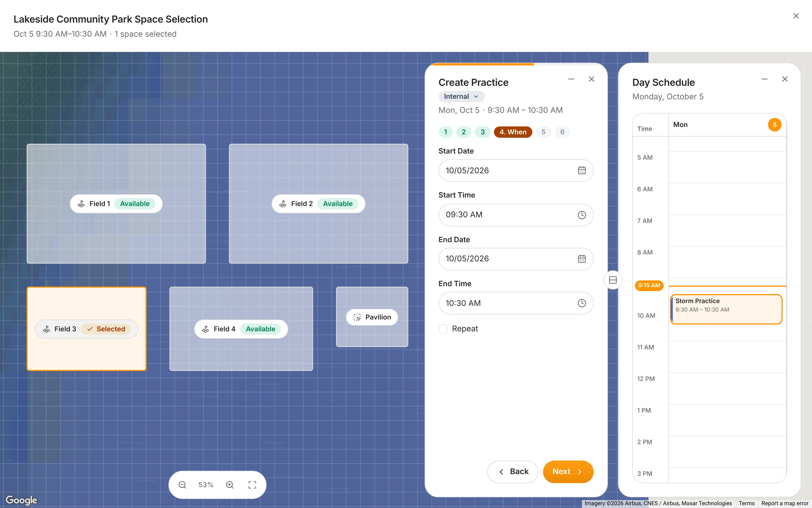This screenshot has width=812, height=508.
Task: Open the End Time clock picker icon
Action: [581, 303]
